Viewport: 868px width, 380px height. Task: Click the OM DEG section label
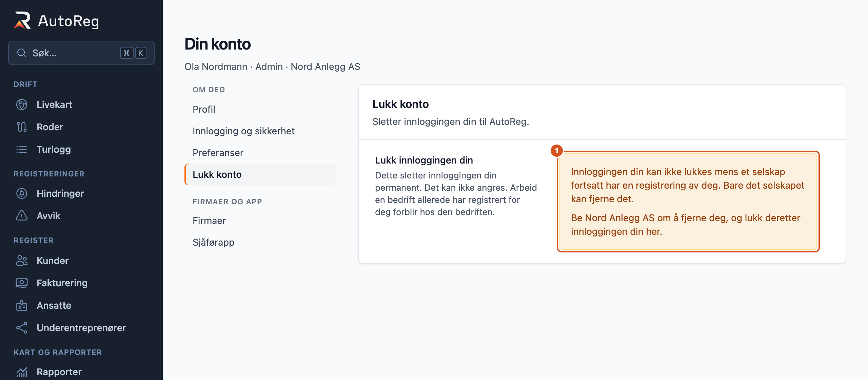pos(209,90)
